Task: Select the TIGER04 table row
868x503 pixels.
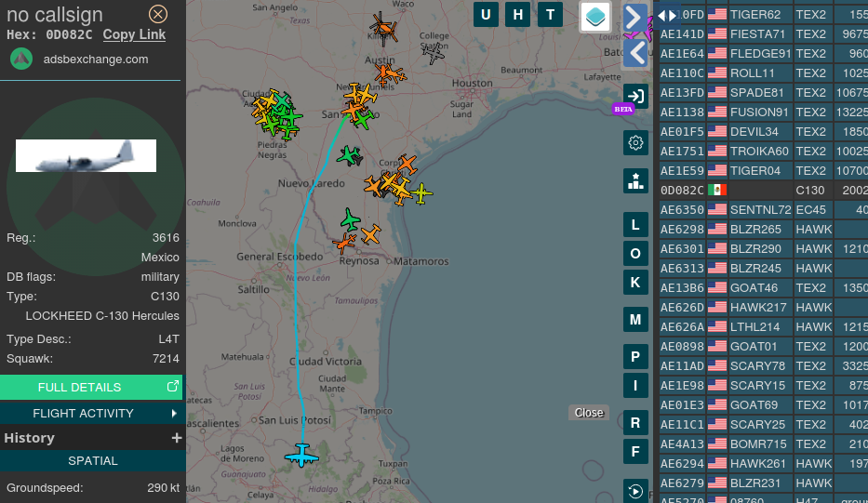Action: (x=764, y=170)
